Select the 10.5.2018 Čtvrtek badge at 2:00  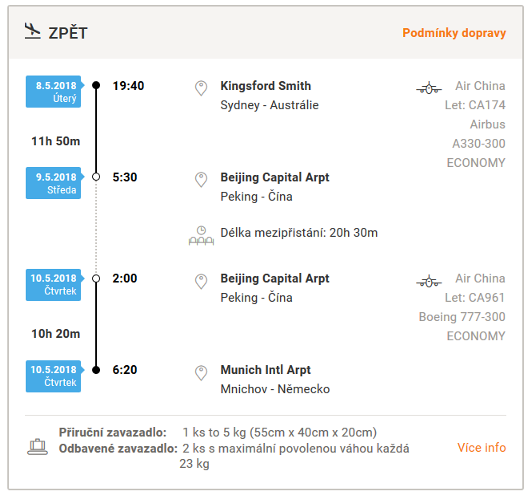coord(55,285)
